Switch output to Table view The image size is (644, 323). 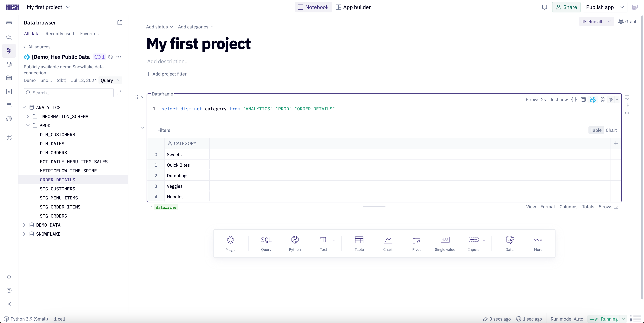(x=596, y=130)
